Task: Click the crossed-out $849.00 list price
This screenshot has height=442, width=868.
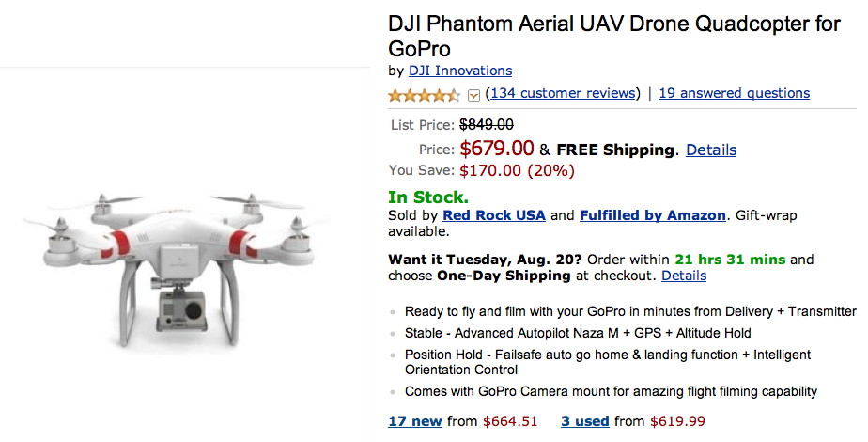Action: tap(486, 124)
